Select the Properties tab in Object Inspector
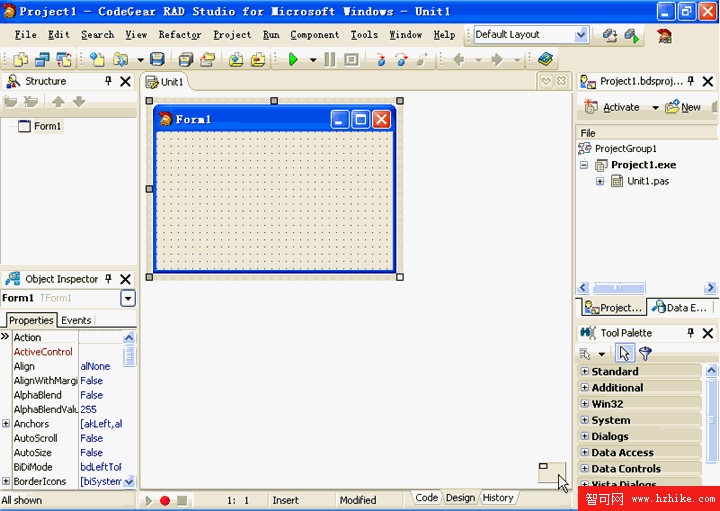 coord(31,320)
